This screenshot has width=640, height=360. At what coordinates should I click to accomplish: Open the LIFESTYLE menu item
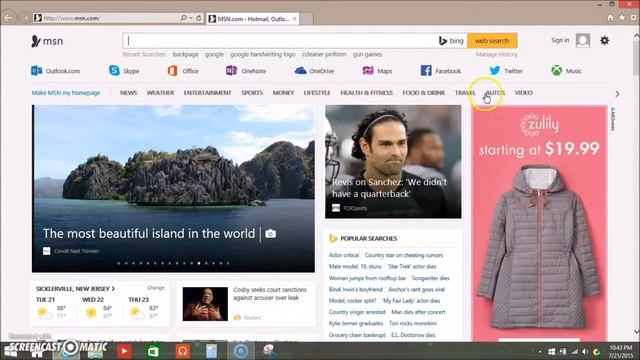[x=317, y=93]
